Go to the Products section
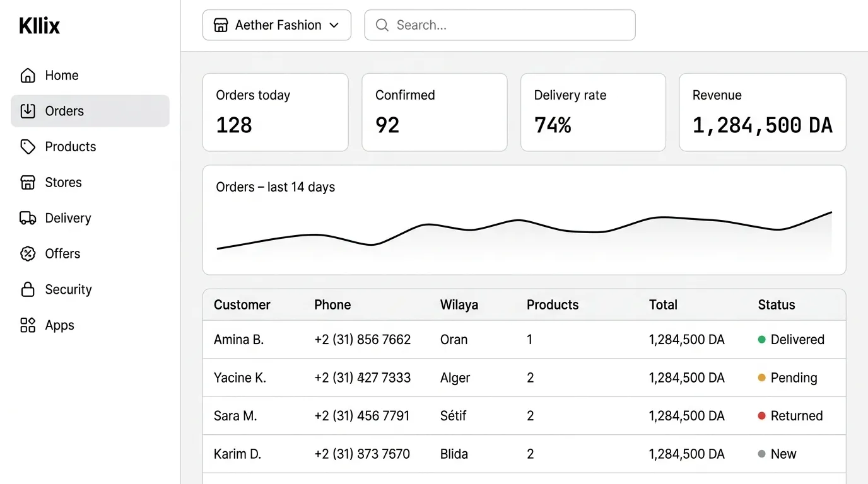This screenshot has width=868, height=484. (90, 147)
